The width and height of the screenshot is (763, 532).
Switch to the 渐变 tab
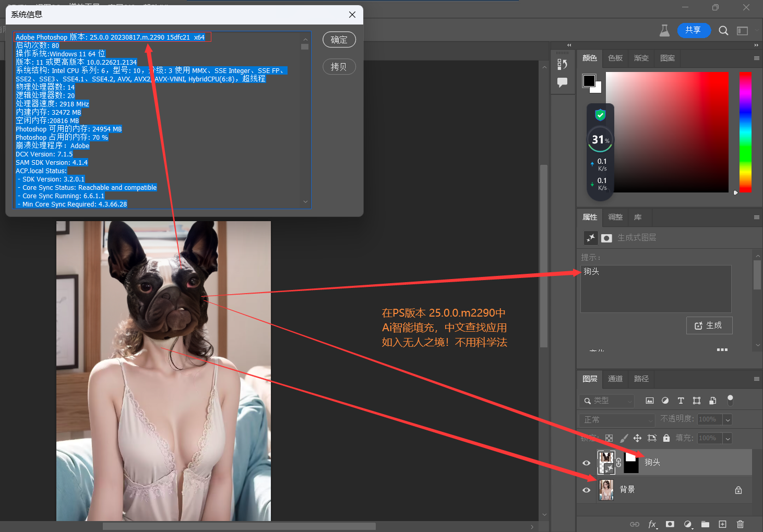point(641,58)
